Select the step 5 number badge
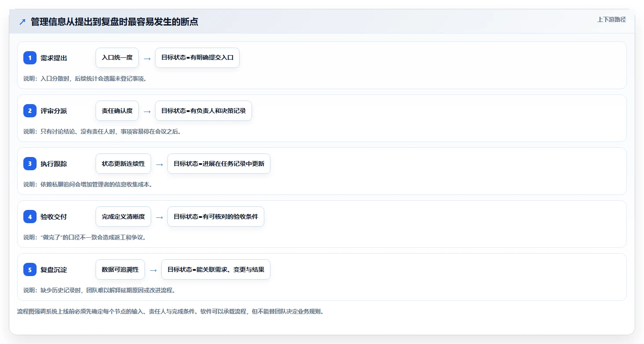The height and width of the screenshot is (344, 644). point(30,269)
